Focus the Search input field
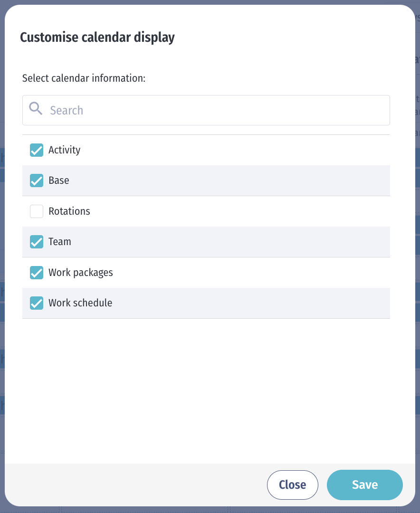 click(x=206, y=110)
